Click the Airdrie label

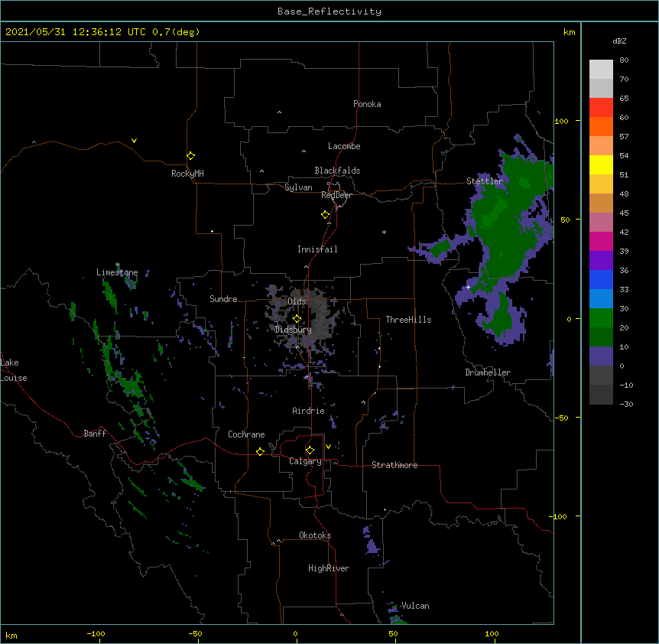click(x=309, y=411)
